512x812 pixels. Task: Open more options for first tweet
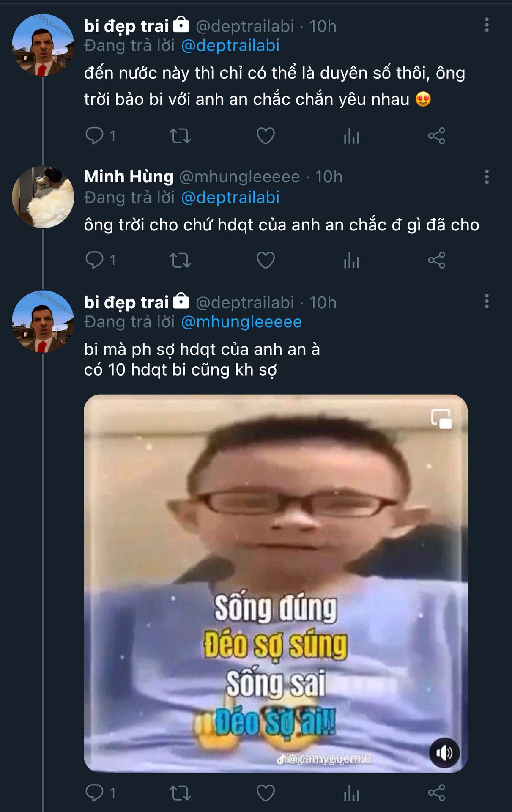click(487, 25)
